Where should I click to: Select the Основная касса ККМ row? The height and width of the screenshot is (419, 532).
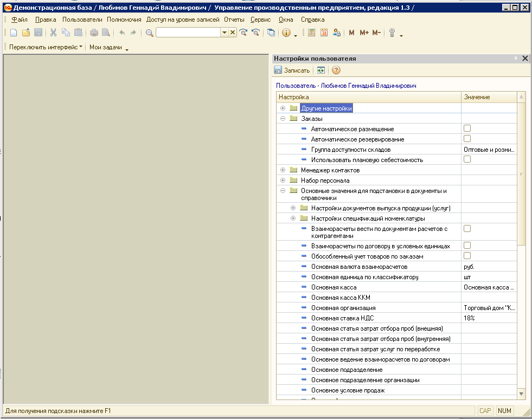396,297
